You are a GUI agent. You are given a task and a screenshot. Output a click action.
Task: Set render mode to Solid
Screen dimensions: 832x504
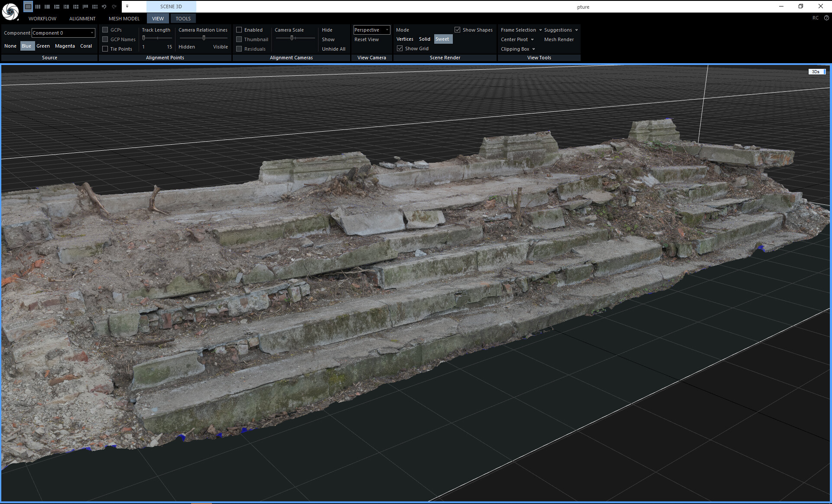tap(424, 39)
